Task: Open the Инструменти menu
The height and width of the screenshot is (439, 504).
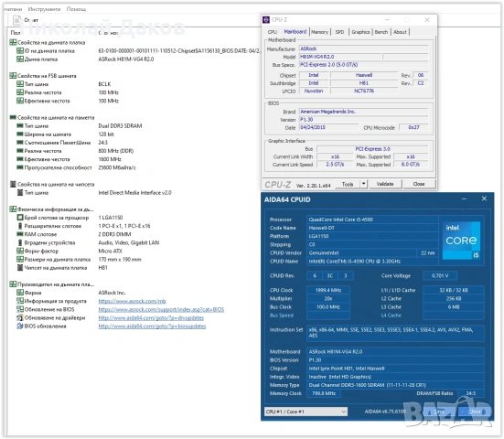Action: pyautogui.click(x=44, y=9)
